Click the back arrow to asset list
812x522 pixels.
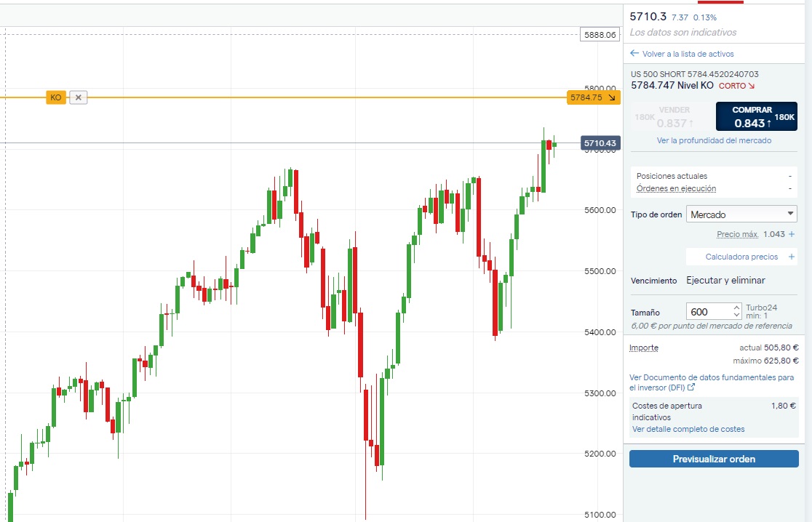[634, 54]
